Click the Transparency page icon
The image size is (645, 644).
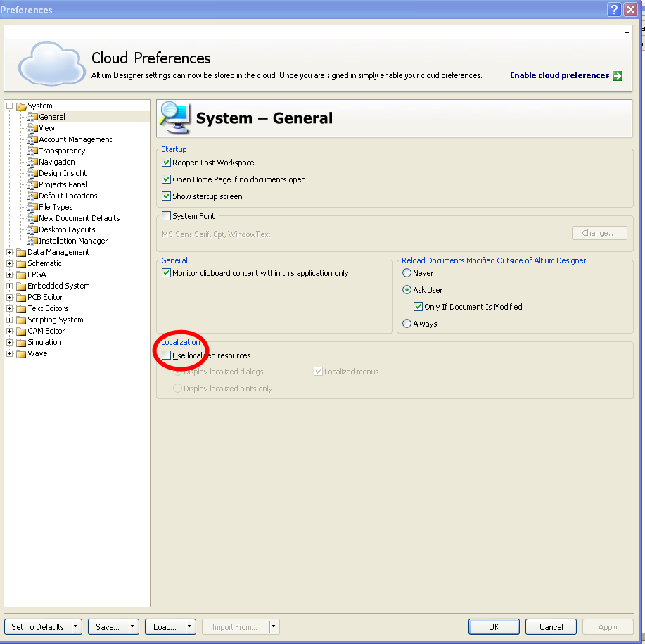click(x=32, y=151)
